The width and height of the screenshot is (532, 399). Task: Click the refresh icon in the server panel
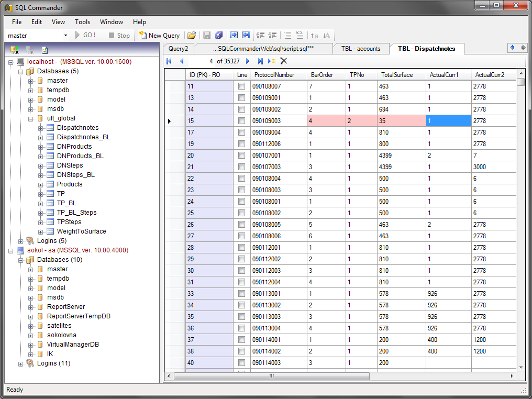(45, 50)
